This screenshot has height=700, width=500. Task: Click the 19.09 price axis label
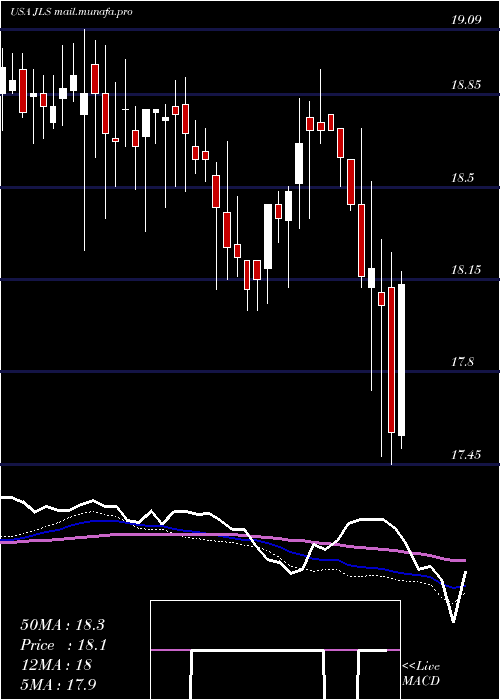[466, 20]
